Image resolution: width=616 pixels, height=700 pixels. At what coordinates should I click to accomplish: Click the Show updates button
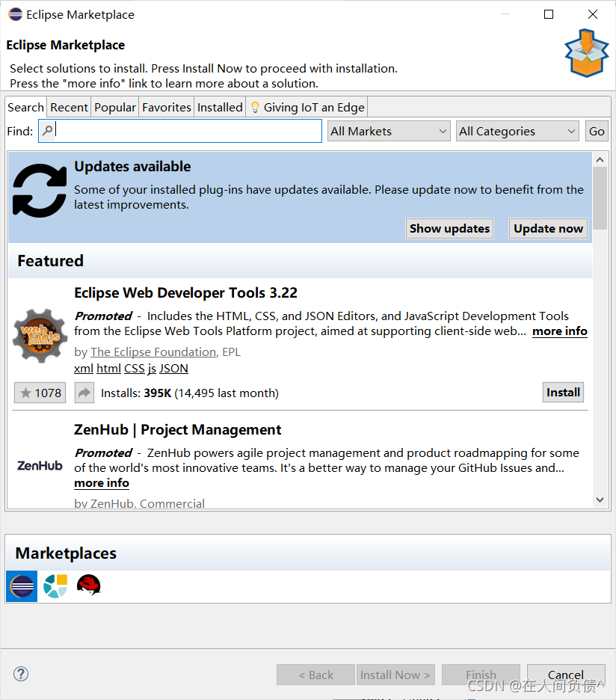pos(449,228)
